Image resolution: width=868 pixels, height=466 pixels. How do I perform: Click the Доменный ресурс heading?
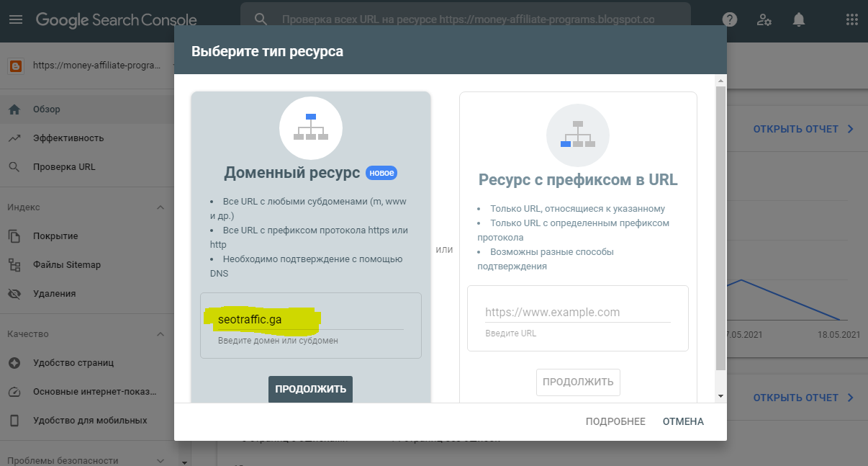coord(292,173)
